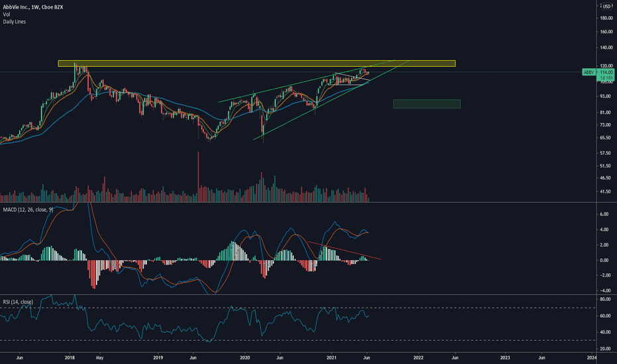Click the 140.00 price axis label
The height and width of the screenshot is (364, 617).
606,48
